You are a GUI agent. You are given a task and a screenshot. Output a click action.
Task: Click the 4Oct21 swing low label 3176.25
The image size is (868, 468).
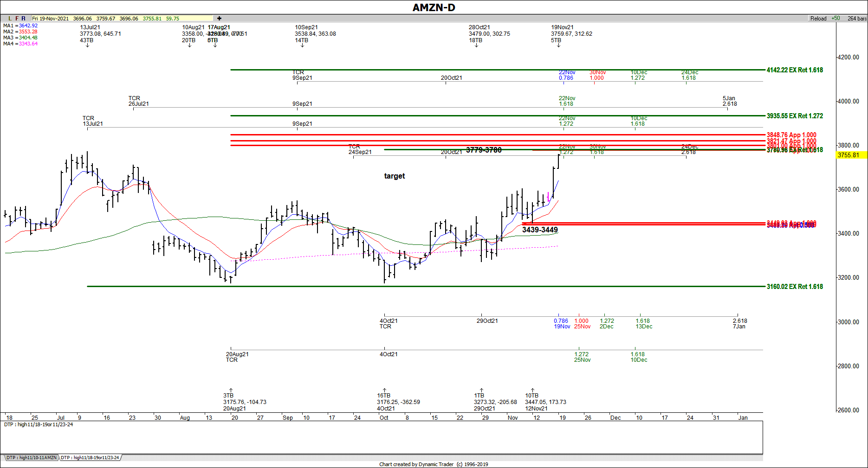coord(398,402)
